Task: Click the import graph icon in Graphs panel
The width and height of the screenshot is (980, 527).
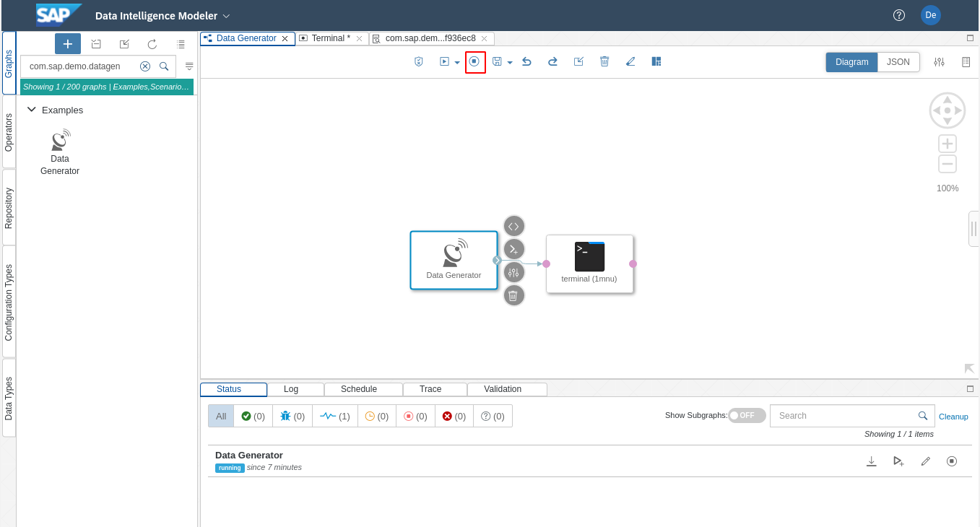Action: 96,44
